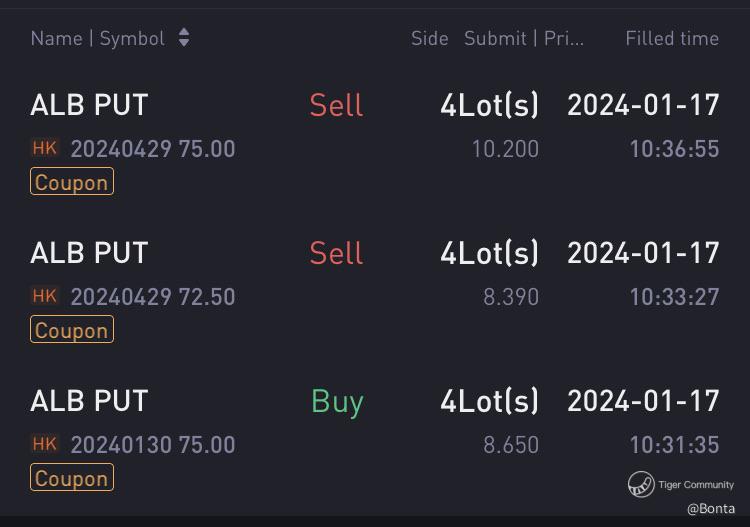The height and width of the screenshot is (527, 750).
Task: Click the Tiger Community logo icon
Action: pos(641,485)
